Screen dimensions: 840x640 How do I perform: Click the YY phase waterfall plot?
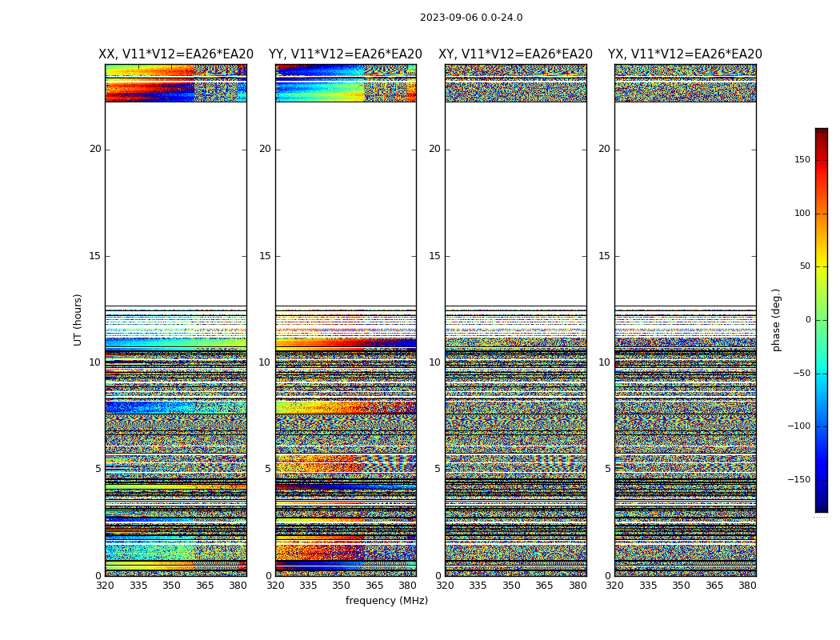(346, 320)
